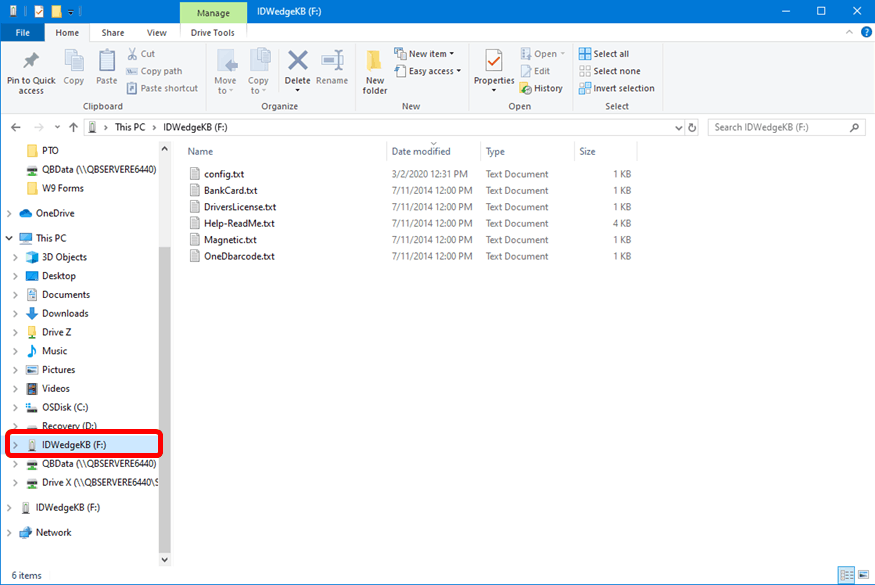Click Select none
This screenshot has width=875, height=585.
pos(609,71)
